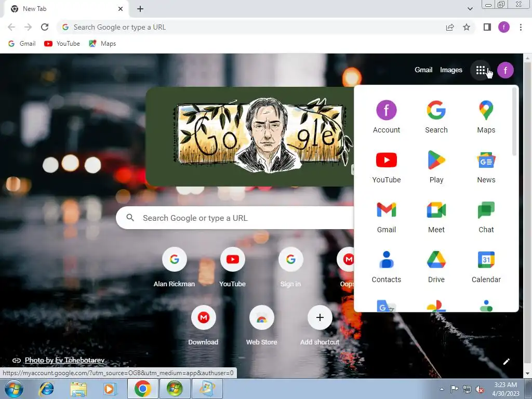Open Maps in the Google apps panel

486,116
